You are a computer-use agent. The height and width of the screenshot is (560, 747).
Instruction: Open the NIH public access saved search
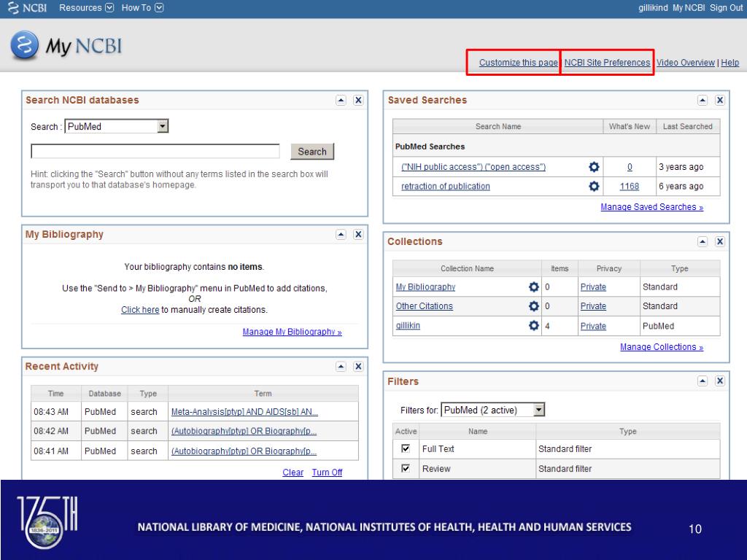[x=473, y=167]
